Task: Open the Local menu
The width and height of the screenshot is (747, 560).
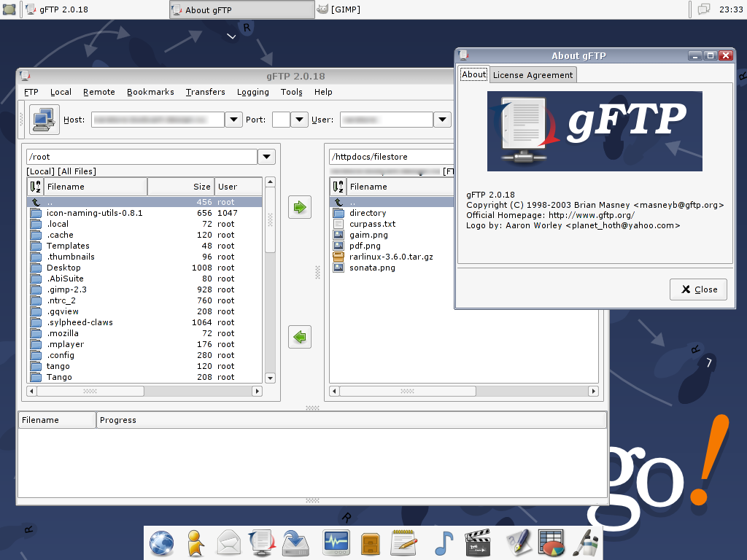Action: 61,92
